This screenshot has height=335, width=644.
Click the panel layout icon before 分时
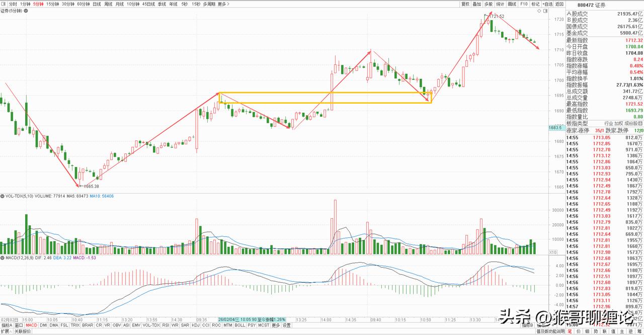point(4,4)
